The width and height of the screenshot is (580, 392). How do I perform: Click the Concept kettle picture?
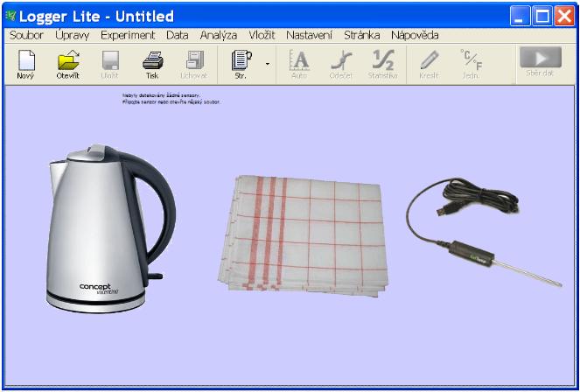pyautogui.click(x=110, y=228)
